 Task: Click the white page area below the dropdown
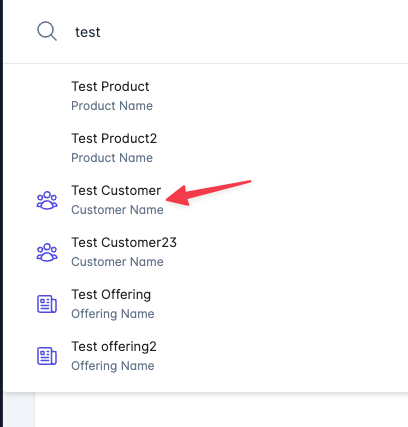[x=221, y=410]
